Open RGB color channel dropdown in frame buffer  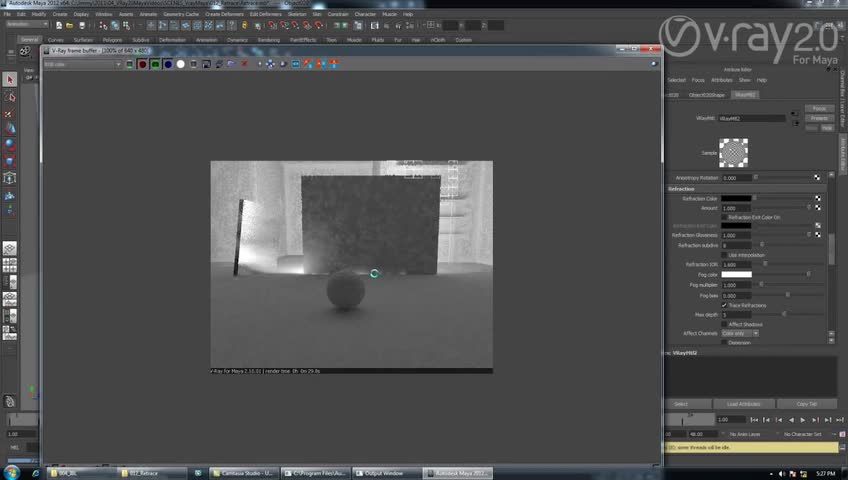[82, 64]
